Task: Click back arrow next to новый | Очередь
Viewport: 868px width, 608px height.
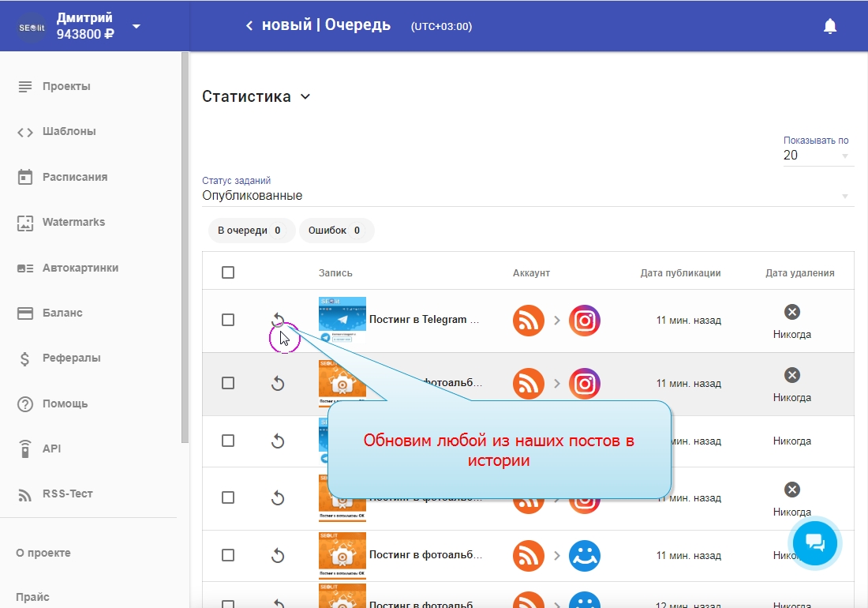Action: point(249,26)
